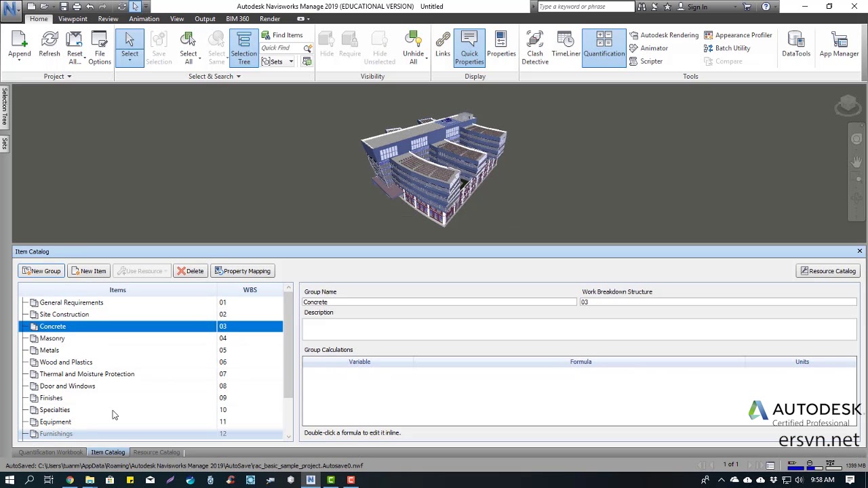Viewport: 868px width, 488px height.
Task: Open Property Mapping
Action: click(x=243, y=271)
